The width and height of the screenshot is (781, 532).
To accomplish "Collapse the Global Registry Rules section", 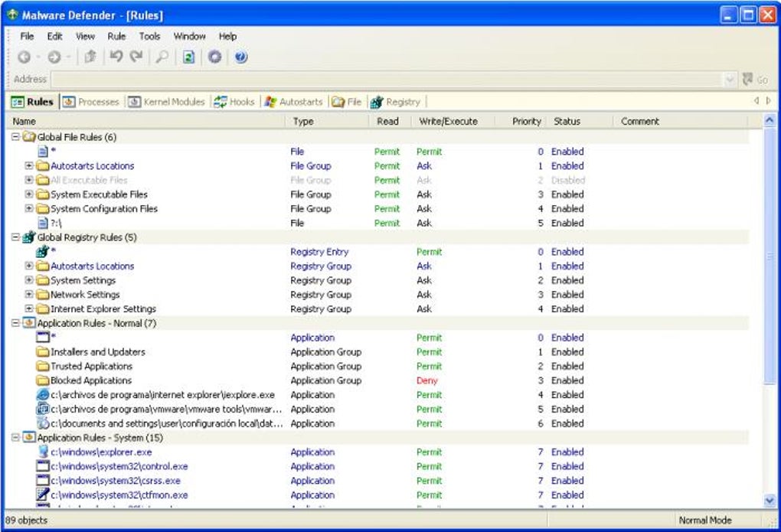I will coord(15,237).
